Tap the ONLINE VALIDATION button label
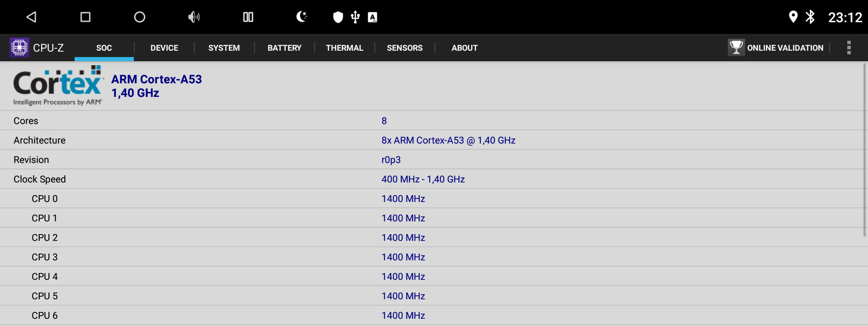 tap(785, 48)
